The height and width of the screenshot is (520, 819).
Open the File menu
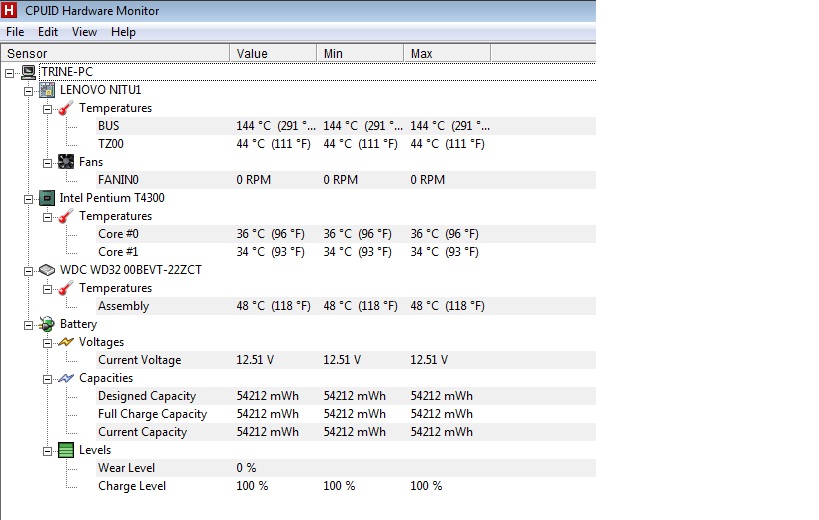pos(15,32)
